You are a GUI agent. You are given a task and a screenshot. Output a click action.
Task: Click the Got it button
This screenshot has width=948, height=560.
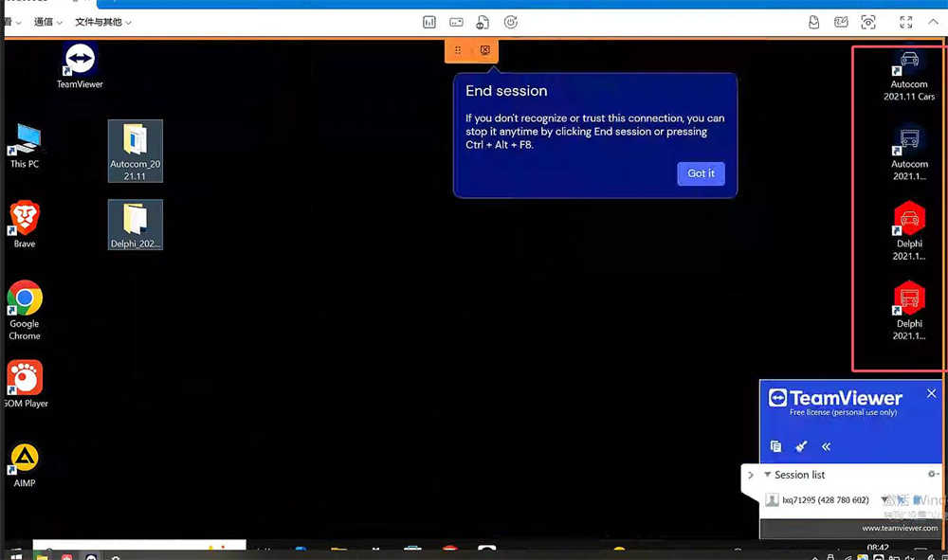pyautogui.click(x=701, y=173)
